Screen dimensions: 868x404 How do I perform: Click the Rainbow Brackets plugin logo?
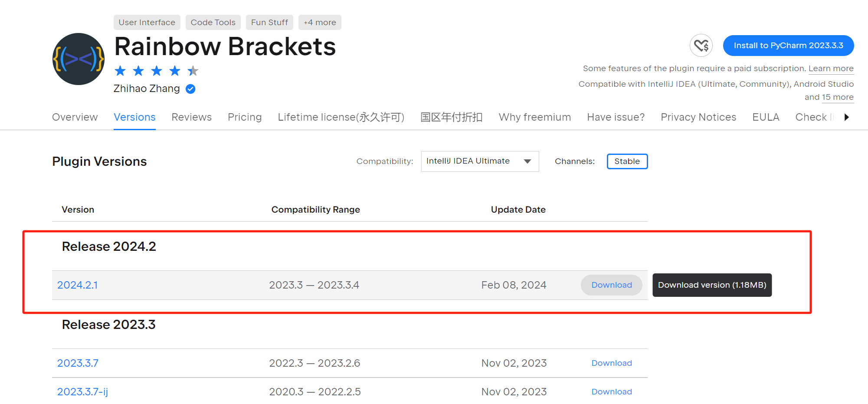[78, 59]
